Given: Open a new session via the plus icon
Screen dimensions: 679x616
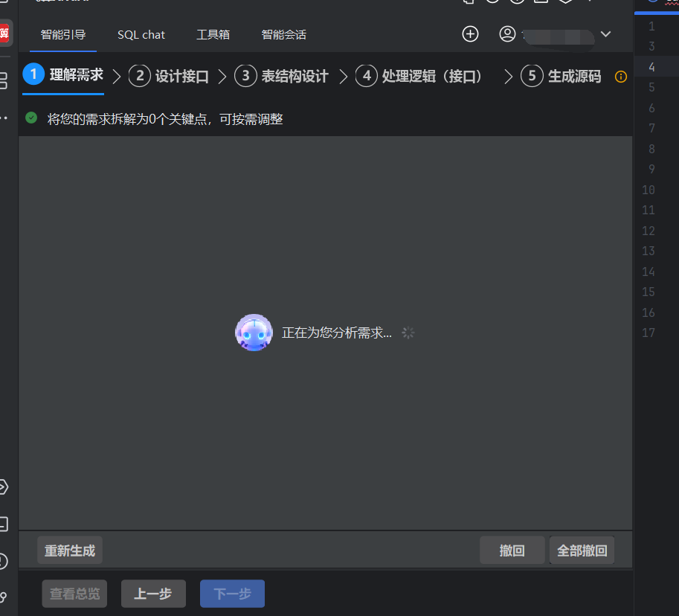Looking at the screenshot, I should coord(470,33).
